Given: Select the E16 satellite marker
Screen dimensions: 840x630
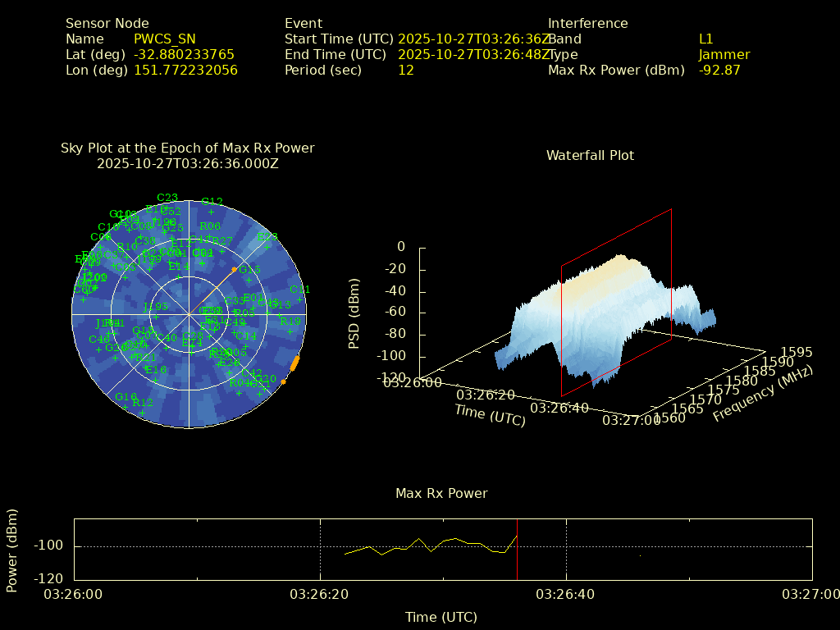Looking at the screenshot, I should point(155,381).
